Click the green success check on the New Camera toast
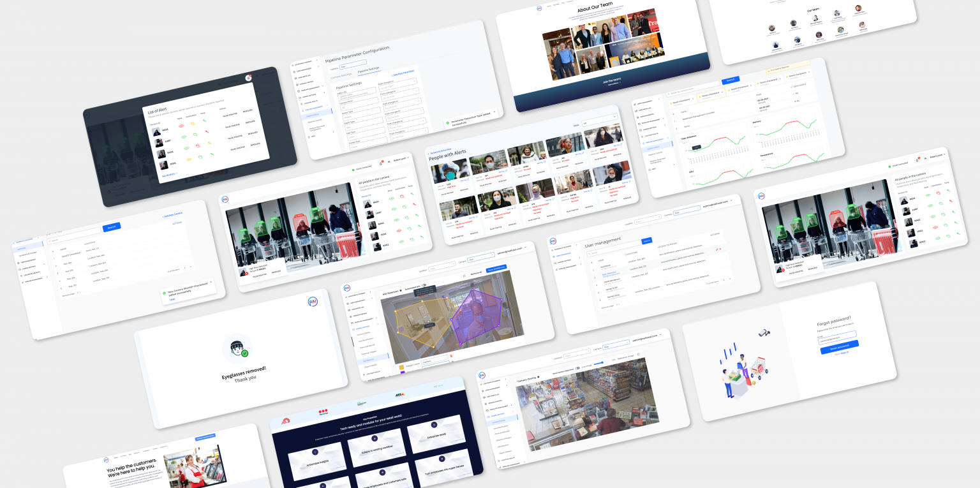Viewport: 980px width, 488px height. coord(164,293)
